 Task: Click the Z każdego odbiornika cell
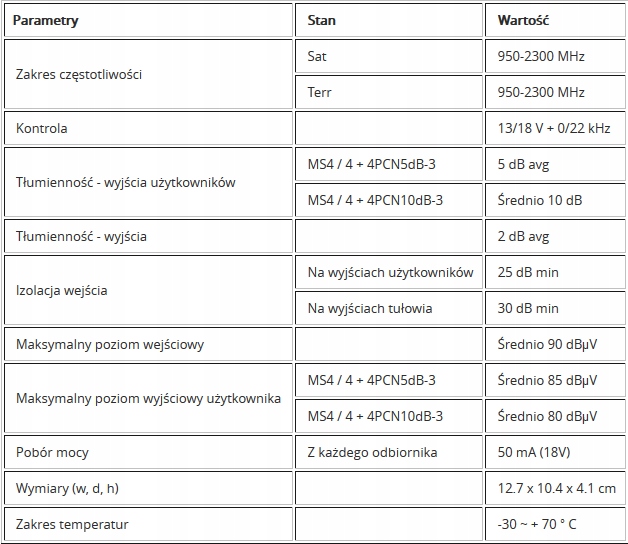pos(372,452)
